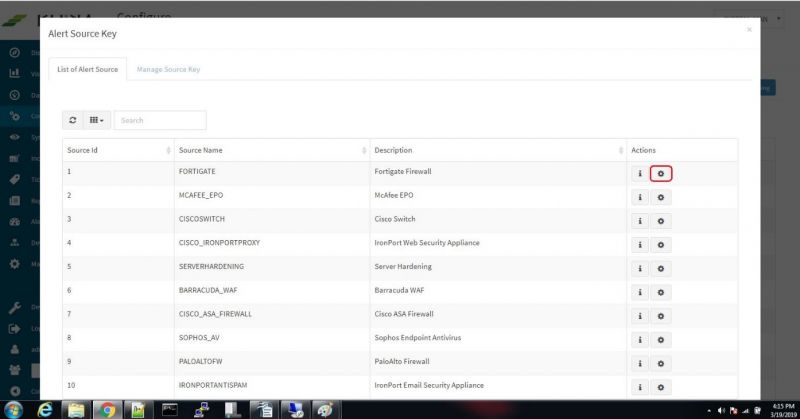Launch Internet Explorer from taskbar

coord(45,410)
